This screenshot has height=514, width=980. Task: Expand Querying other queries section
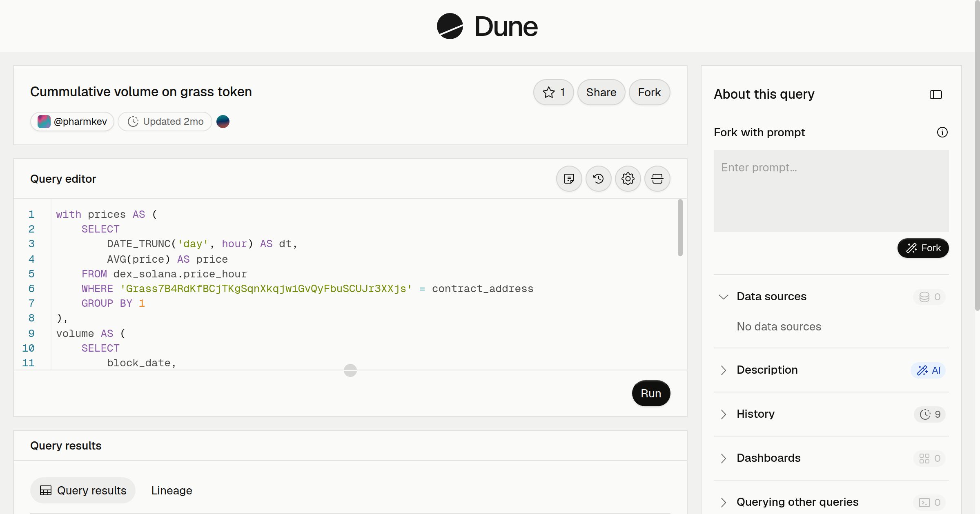click(724, 502)
